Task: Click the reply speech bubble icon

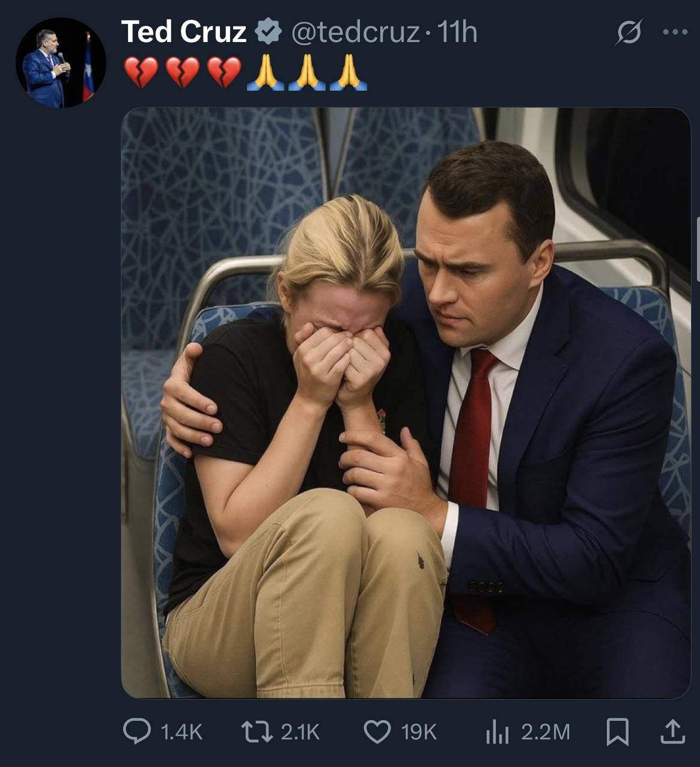Action: (136, 732)
